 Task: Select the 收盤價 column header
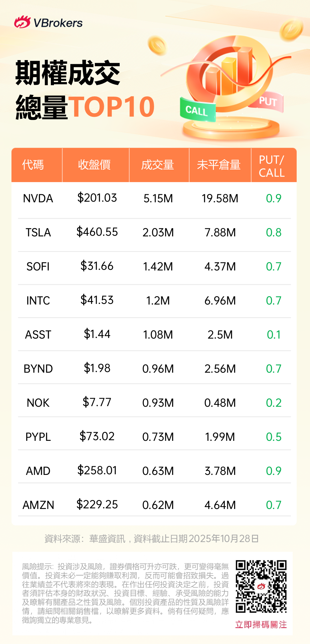point(94,165)
